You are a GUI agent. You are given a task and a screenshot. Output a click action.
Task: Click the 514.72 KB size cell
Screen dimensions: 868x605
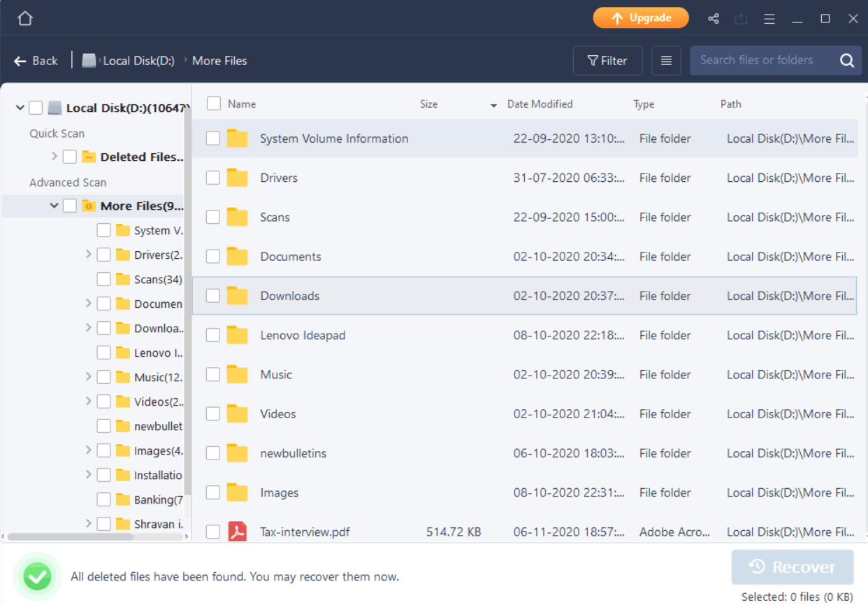coord(454,532)
